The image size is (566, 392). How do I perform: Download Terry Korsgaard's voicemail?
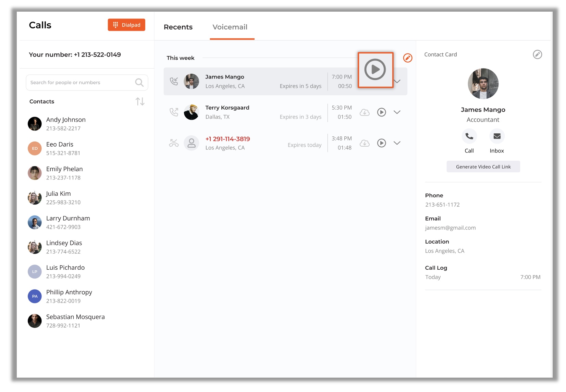[365, 112]
